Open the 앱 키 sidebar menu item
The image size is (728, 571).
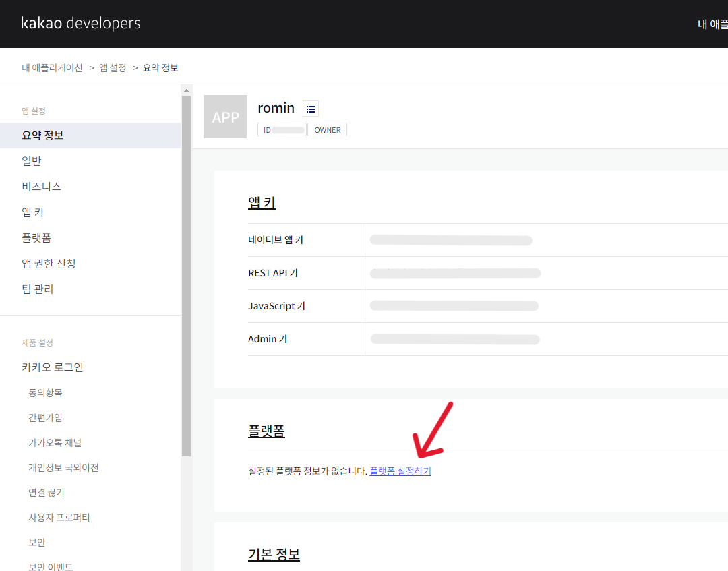tap(32, 212)
